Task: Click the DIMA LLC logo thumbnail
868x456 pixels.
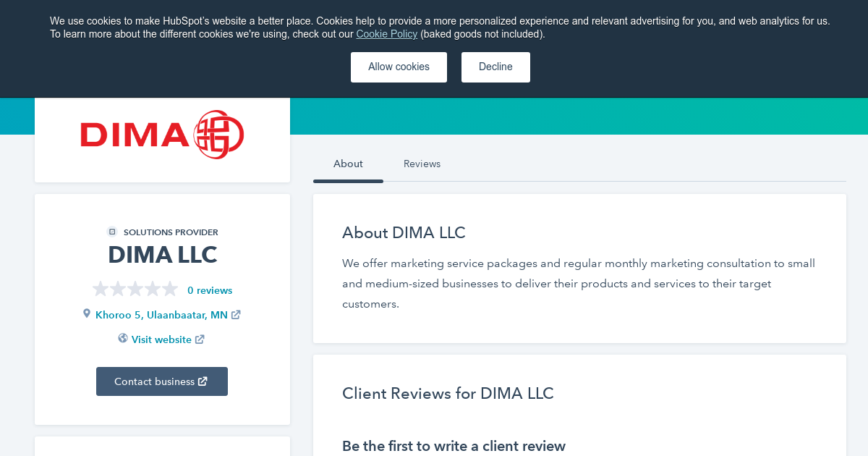Action: (x=162, y=140)
